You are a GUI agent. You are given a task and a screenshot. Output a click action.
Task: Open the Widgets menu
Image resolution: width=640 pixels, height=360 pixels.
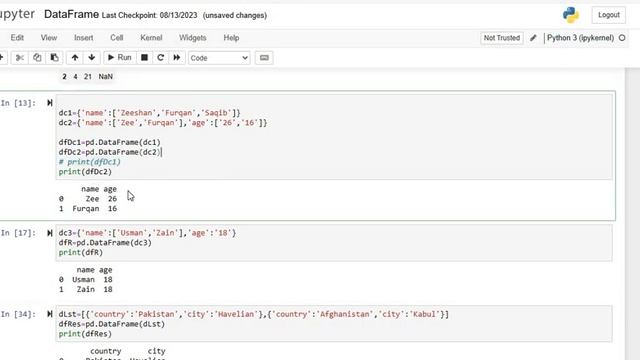[x=193, y=38]
